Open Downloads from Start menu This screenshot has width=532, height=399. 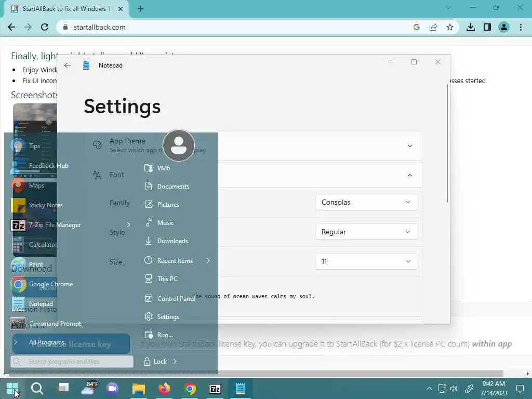(172, 241)
